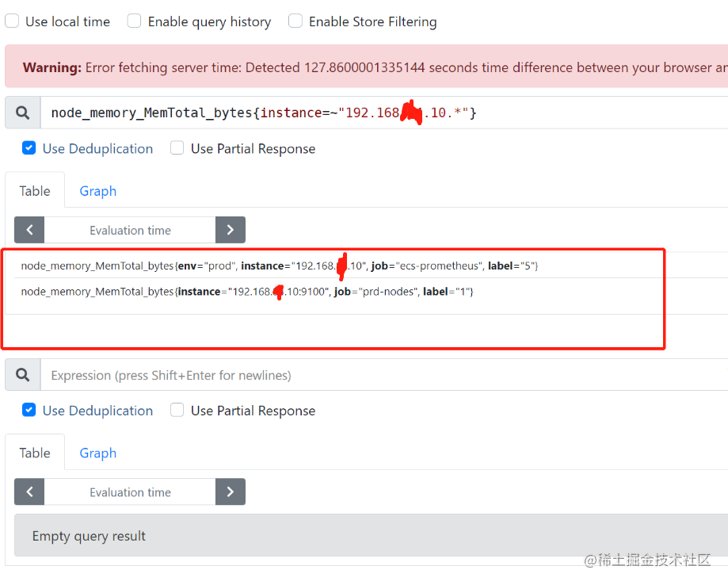
Task: Select Table tab in first query panel
Action: click(35, 191)
